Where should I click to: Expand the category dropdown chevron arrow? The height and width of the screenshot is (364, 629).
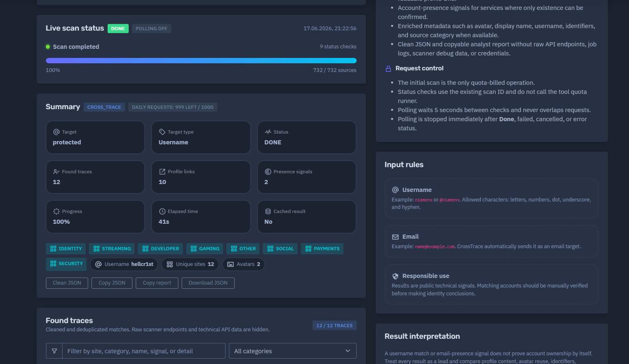tap(348, 351)
